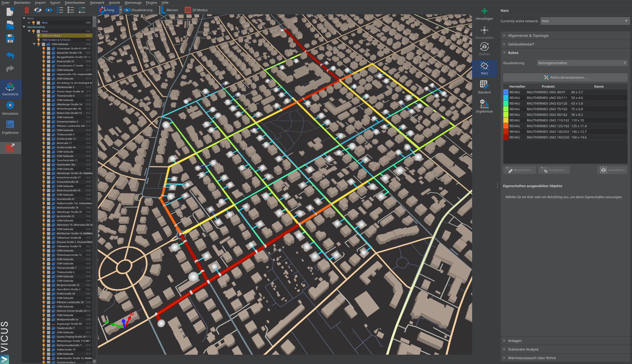Switch to 2D Modus
Viewport: 632px width, 364px height.
196,10
